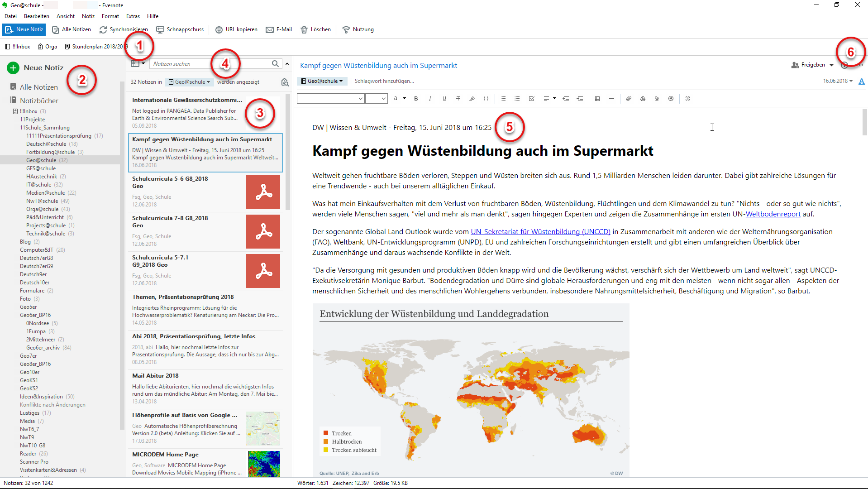Click the Freigeben share button label
This screenshot has height=489, width=868.
(x=813, y=65)
